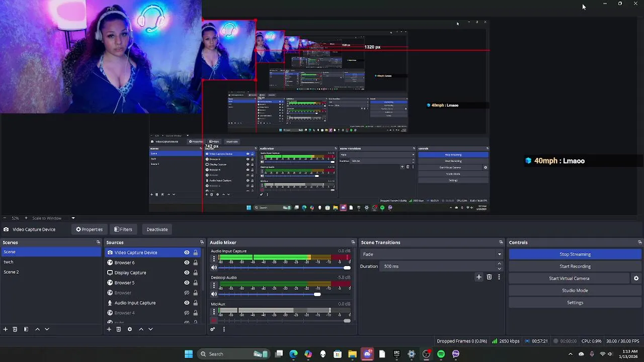Open virtual camera settings gear

(636, 279)
